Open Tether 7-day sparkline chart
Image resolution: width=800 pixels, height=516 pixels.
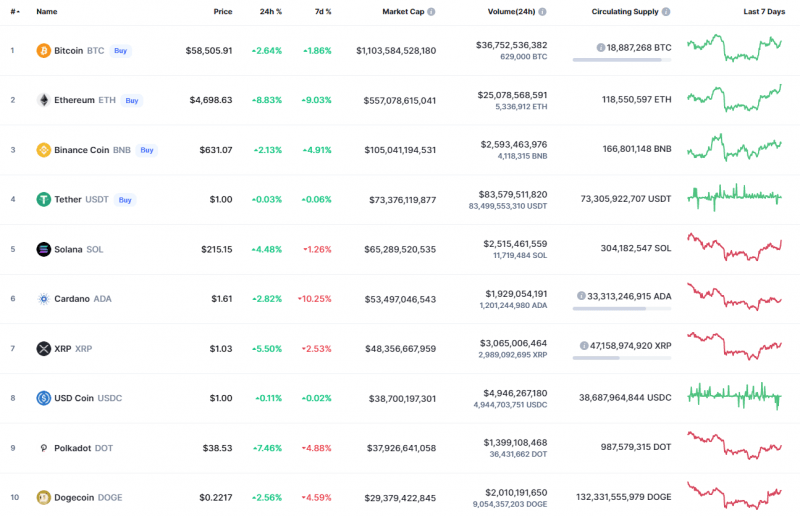pos(734,197)
